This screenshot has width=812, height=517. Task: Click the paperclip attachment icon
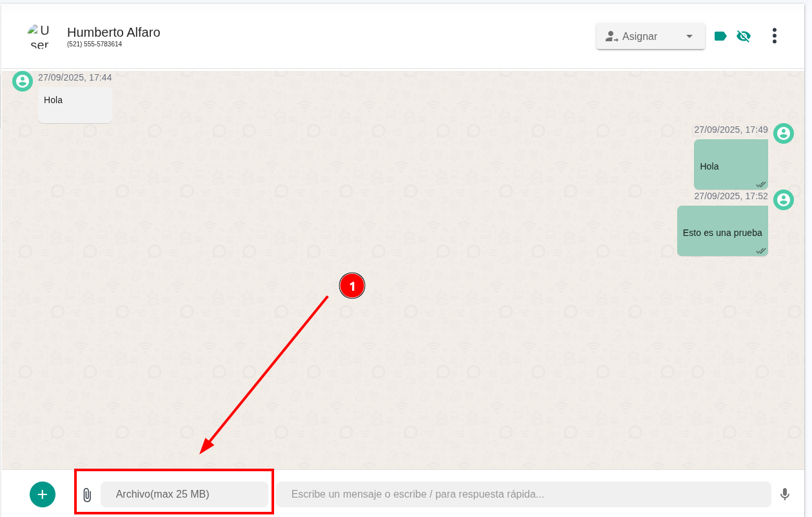pos(87,495)
